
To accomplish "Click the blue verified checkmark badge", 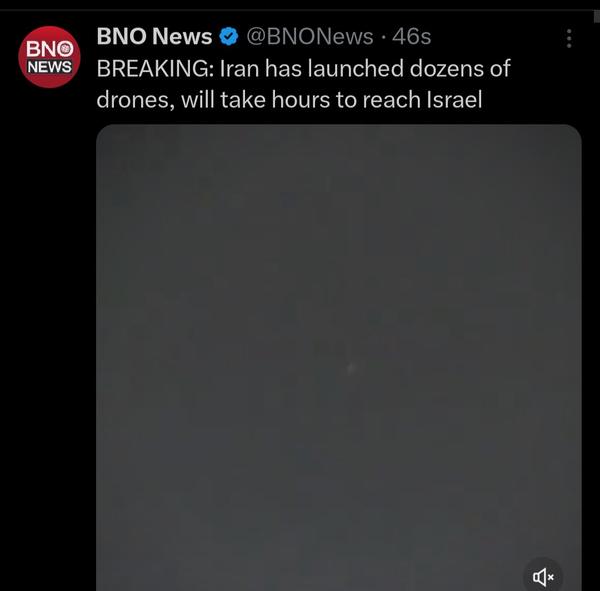I will (x=229, y=37).
